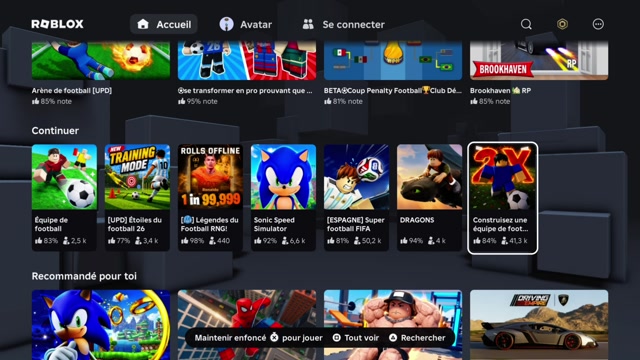Open the Driving Empire car thumbnail
Screen dimensions: 640x360
pyautogui.click(x=539, y=325)
